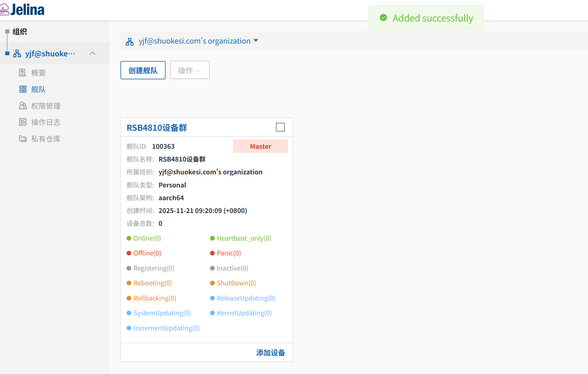Go to 权限管理 menu item

click(46, 106)
